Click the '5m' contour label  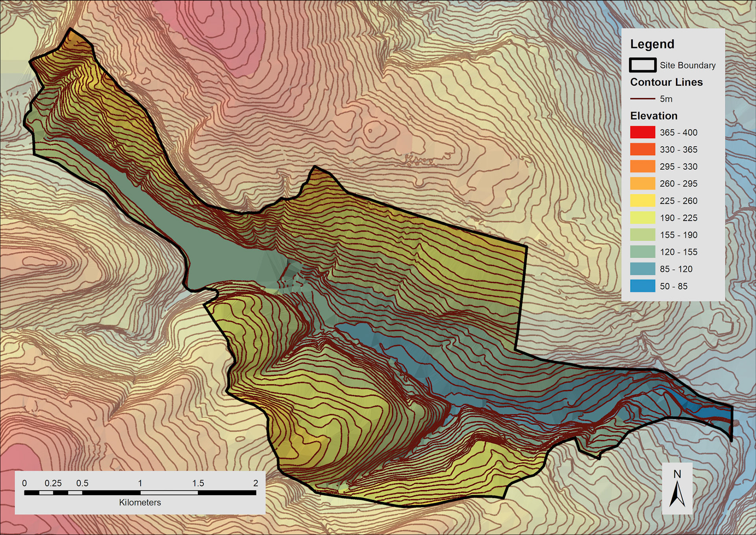(x=666, y=99)
